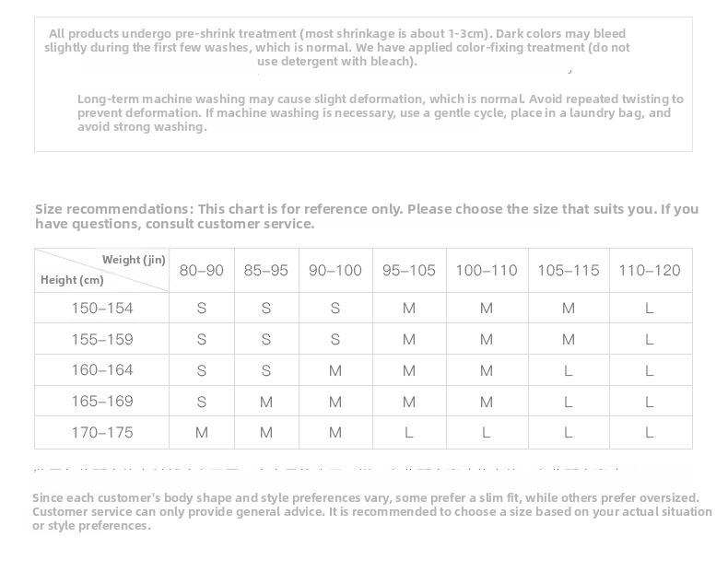Select the 100–110 weight column header
Image resolution: width=728 pixels, height=572 pixels.
click(487, 270)
